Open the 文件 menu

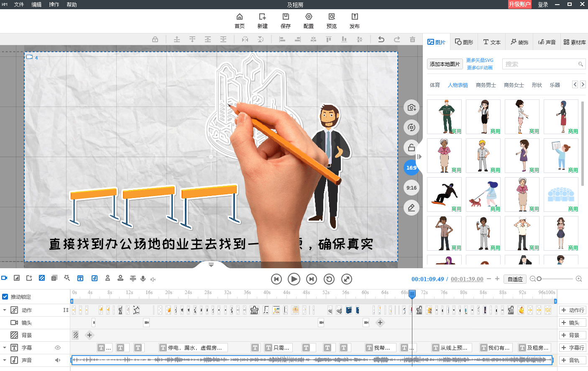pyautogui.click(x=19, y=5)
